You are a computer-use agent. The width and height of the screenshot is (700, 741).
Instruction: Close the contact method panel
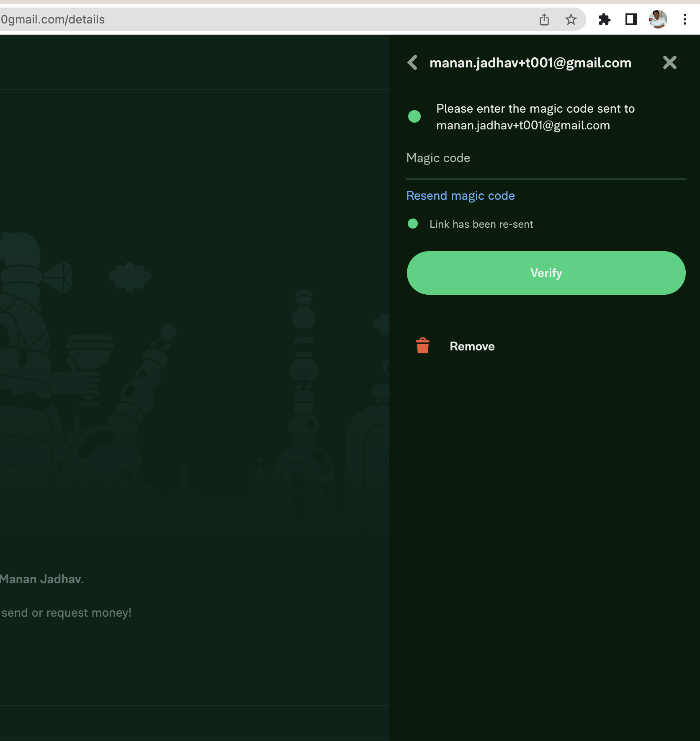[669, 63]
